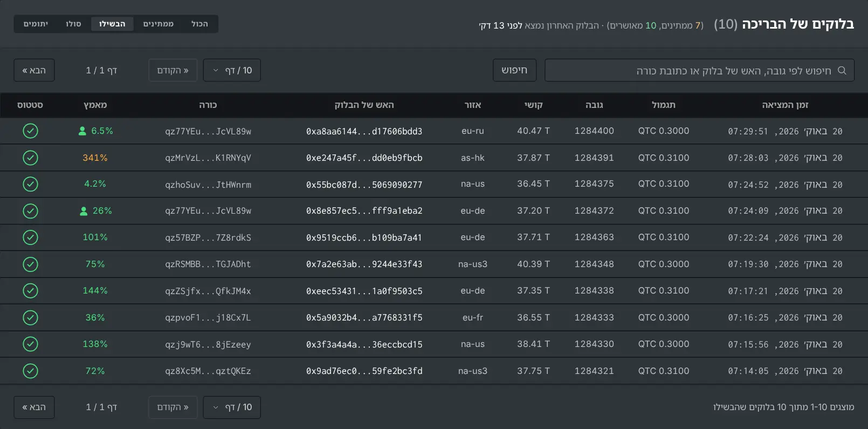Click status checkmark for block 1284348
The image size is (868, 429).
pos(31,264)
